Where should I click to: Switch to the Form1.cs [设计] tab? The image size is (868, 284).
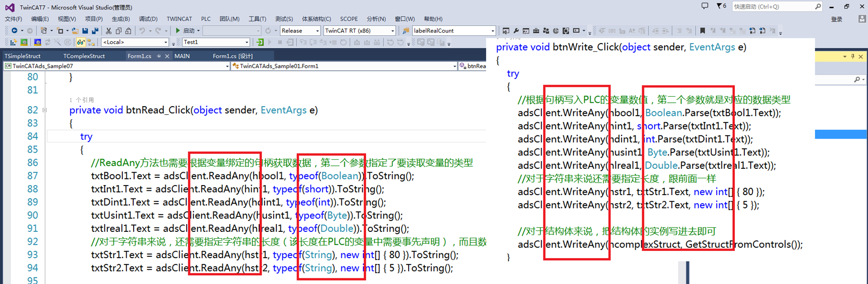pos(233,56)
